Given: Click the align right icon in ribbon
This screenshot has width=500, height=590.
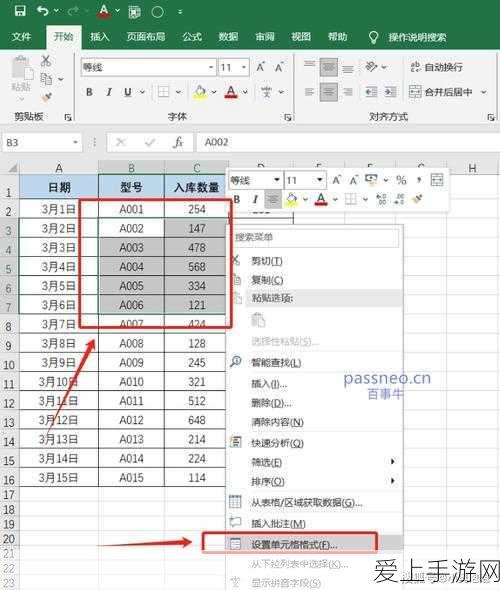Looking at the screenshot, I should (x=348, y=92).
